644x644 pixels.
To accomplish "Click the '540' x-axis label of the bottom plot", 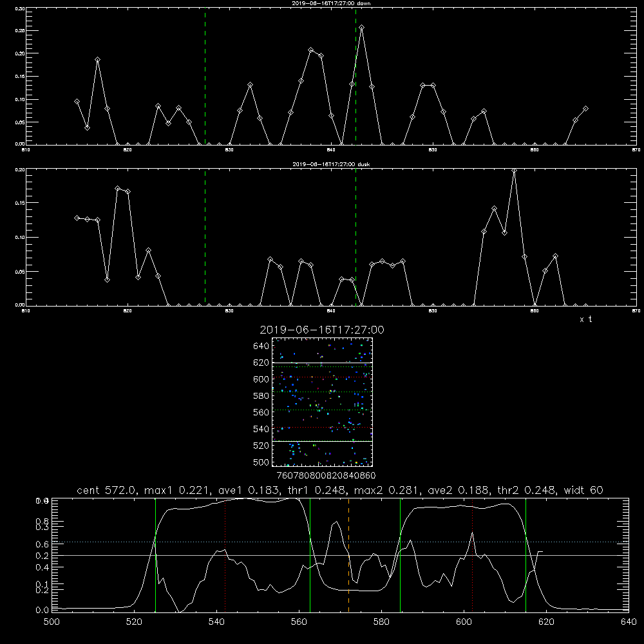I will (x=216, y=621).
